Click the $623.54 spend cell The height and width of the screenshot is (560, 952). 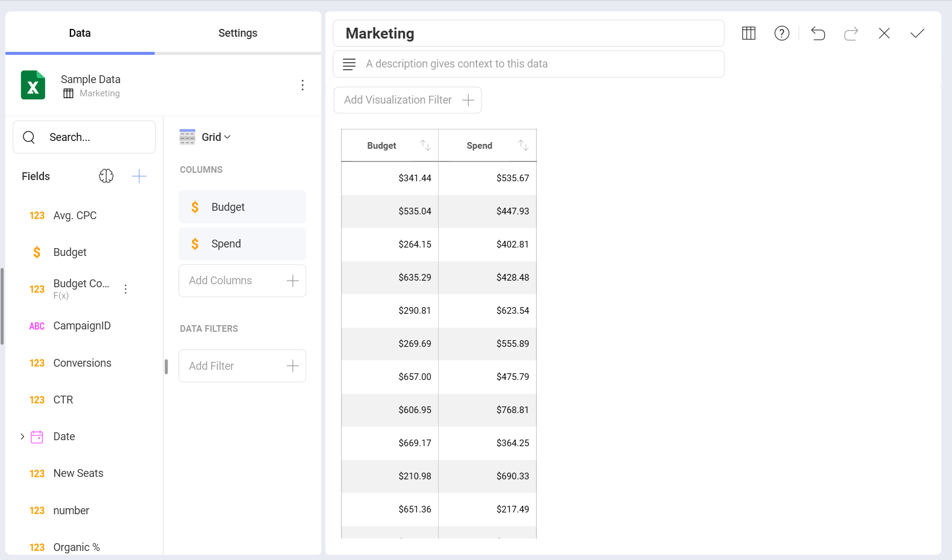487,311
